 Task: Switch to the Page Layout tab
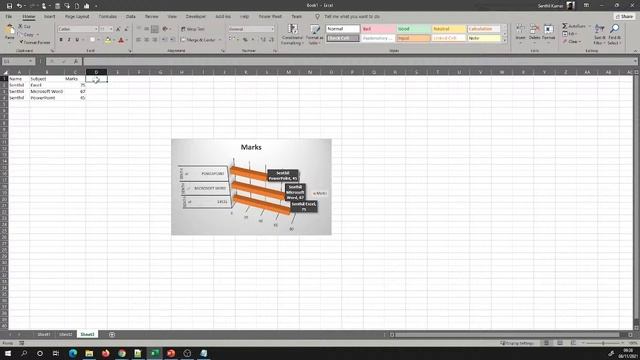coord(77,17)
